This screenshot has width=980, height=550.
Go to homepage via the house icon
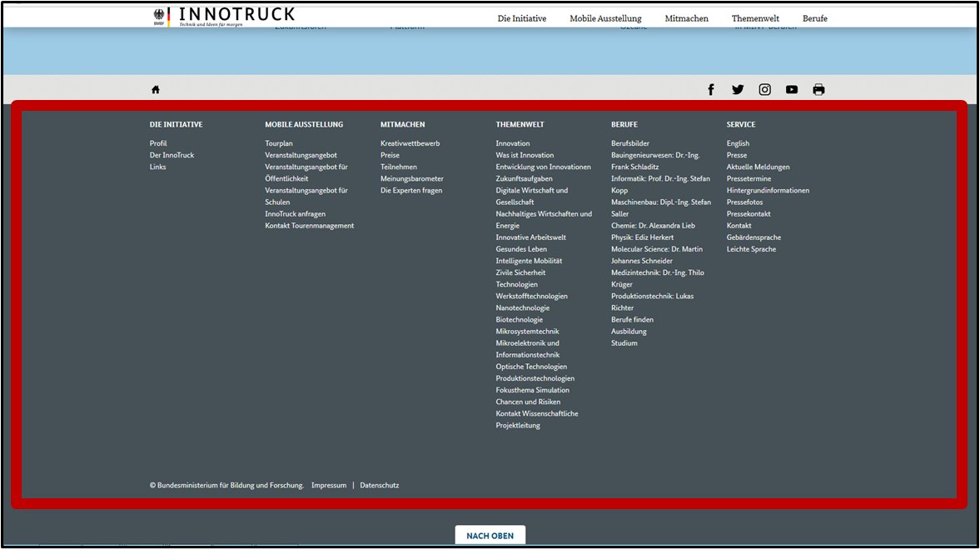click(156, 89)
